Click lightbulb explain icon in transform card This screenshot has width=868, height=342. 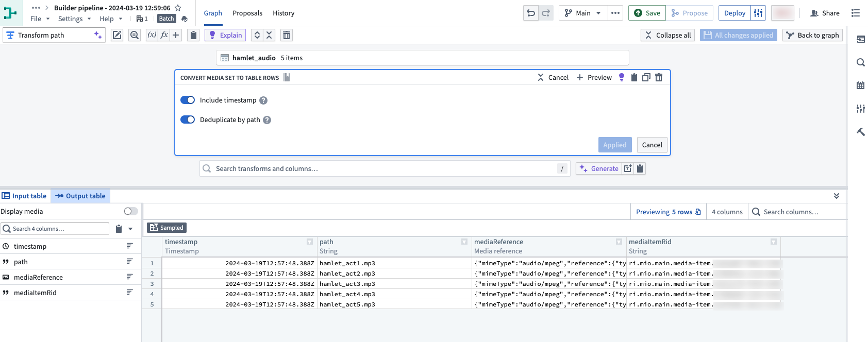coord(622,77)
